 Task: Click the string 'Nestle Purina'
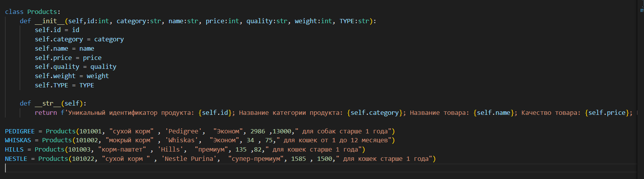189,159
